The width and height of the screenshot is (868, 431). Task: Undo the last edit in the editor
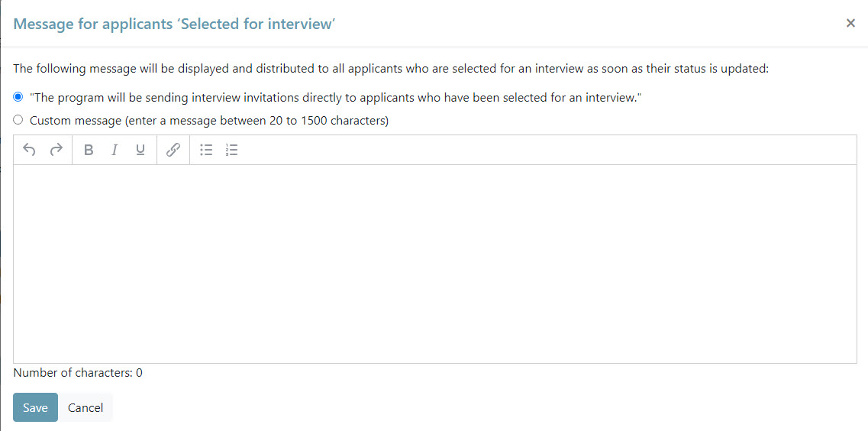pos(29,150)
